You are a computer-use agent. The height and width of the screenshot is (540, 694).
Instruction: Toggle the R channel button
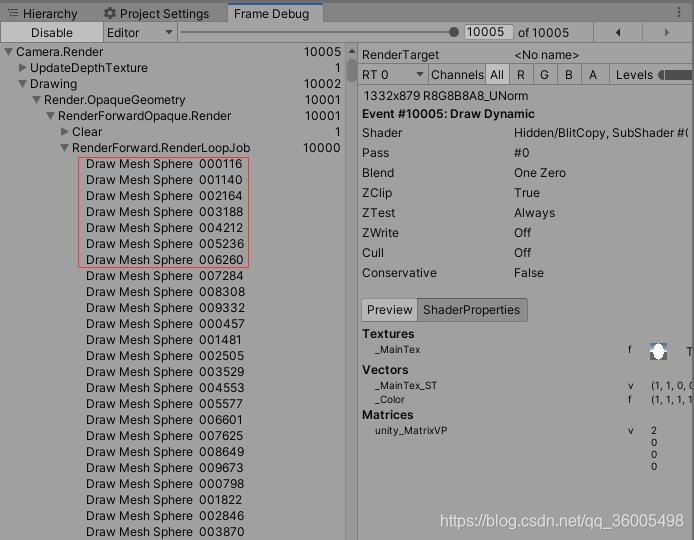tap(521, 75)
